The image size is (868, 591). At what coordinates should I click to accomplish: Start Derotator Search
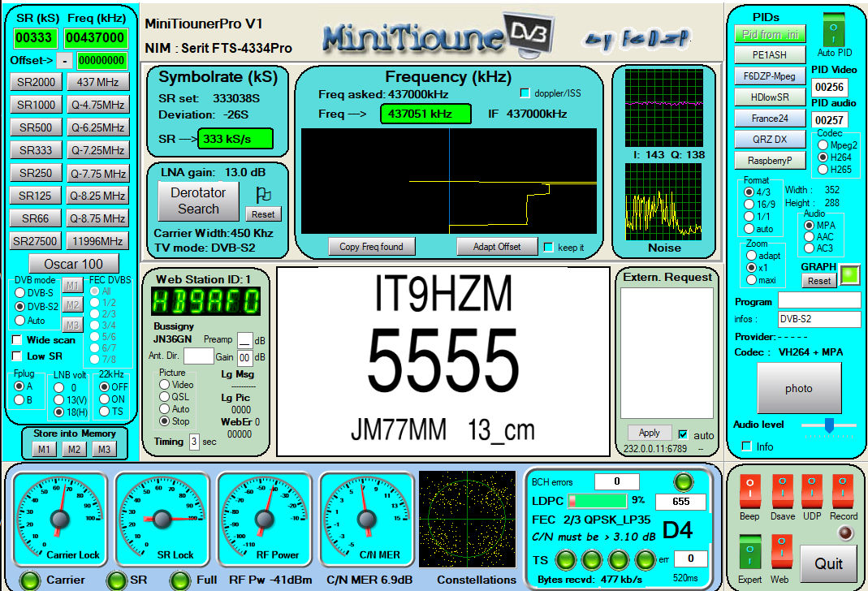pyautogui.click(x=198, y=201)
